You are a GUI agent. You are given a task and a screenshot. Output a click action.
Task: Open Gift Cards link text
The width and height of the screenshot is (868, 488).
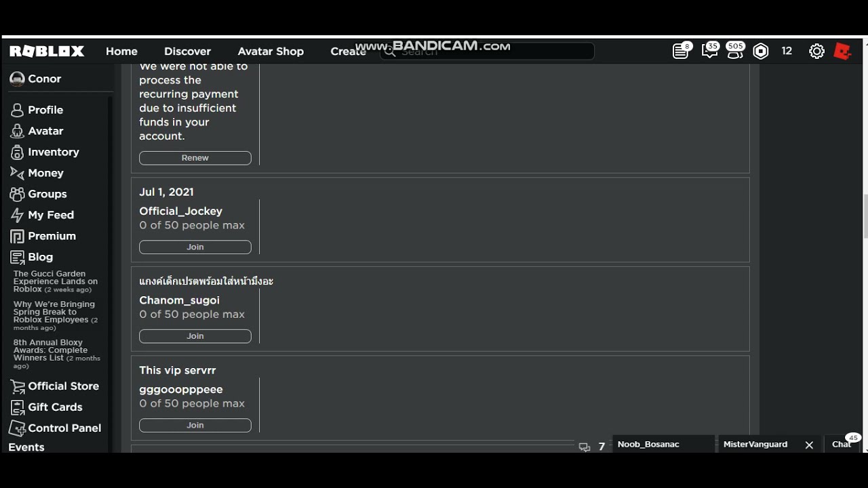pos(55,407)
